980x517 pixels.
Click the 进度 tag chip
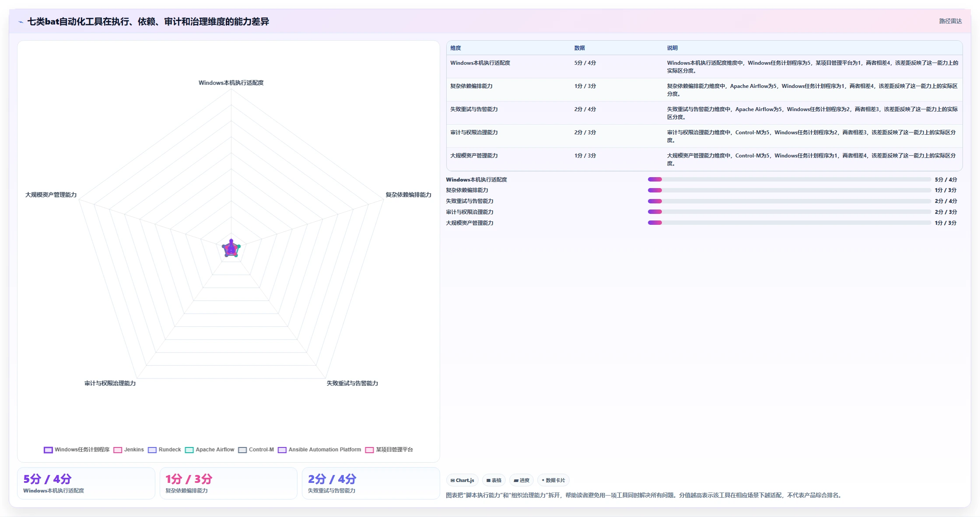coord(521,480)
